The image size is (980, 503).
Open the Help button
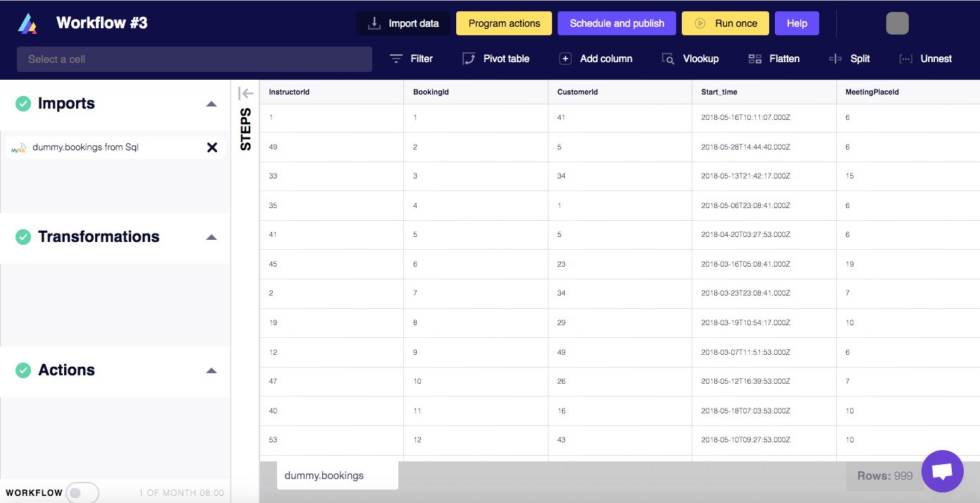pyautogui.click(x=797, y=23)
